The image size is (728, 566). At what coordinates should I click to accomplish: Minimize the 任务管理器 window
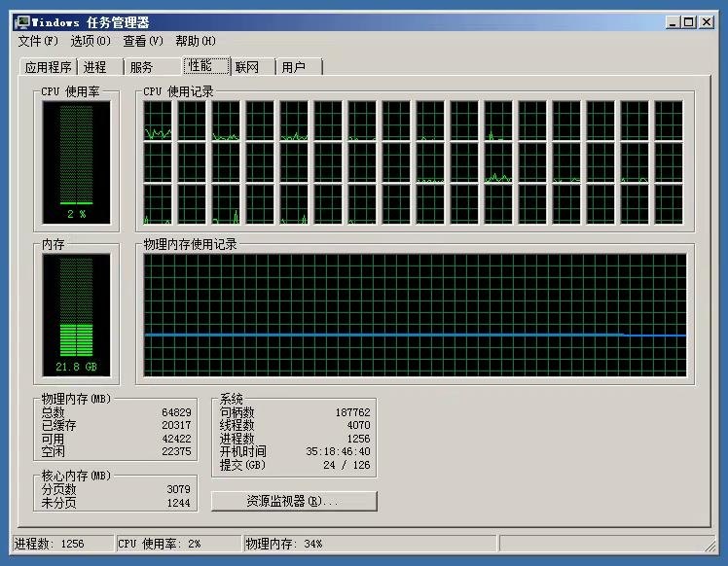tap(673, 22)
